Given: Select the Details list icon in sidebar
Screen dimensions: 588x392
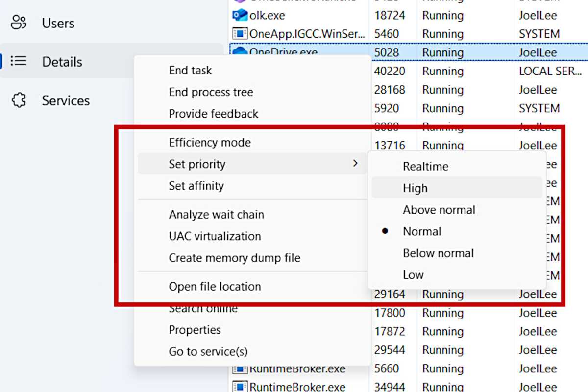Looking at the screenshot, I should pyautogui.click(x=19, y=61).
